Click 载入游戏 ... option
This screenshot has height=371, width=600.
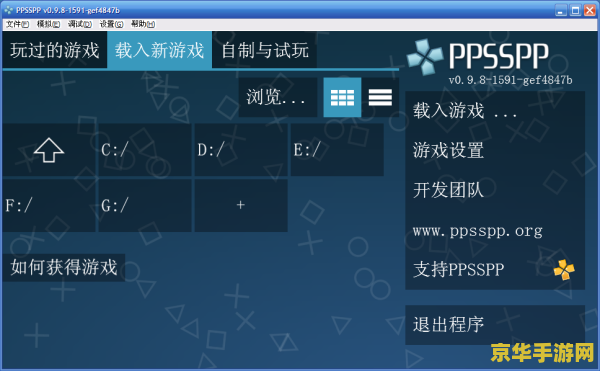pos(495,111)
